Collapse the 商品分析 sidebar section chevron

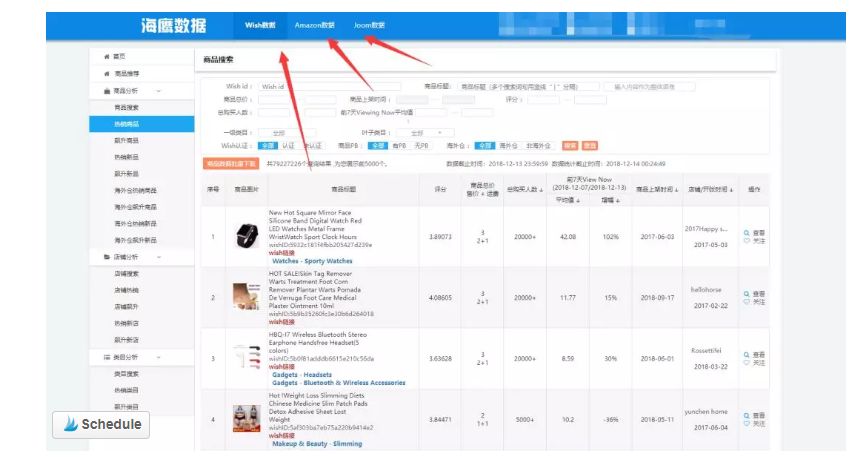pos(159,91)
